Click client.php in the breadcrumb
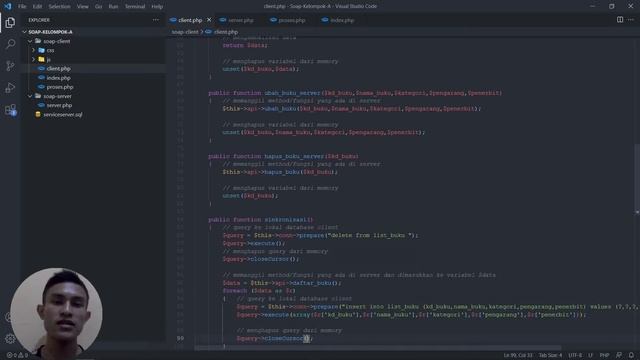Viewport: 640px width, 360px height. click(226, 32)
